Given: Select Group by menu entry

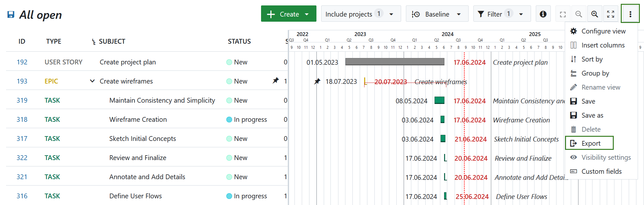Looking at the screenshot, I should pyautogui.click(x=595, y=73).
